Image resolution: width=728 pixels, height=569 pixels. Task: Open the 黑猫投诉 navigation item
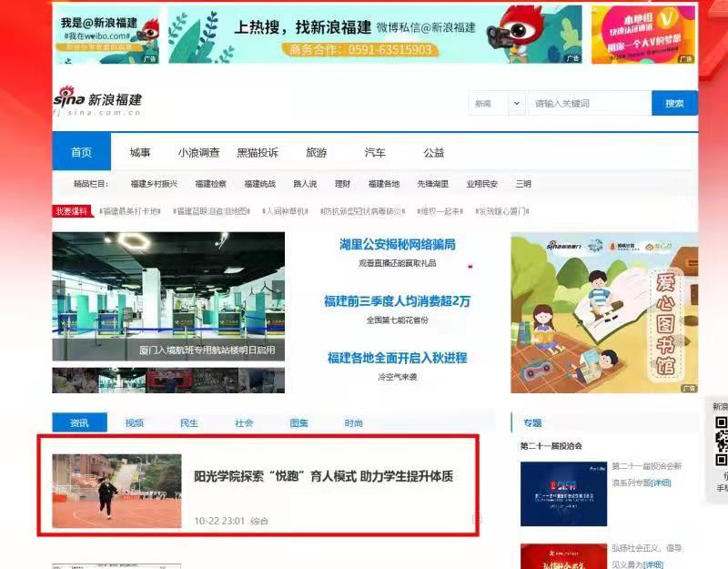pyautogui.click(x=258, y=153)
